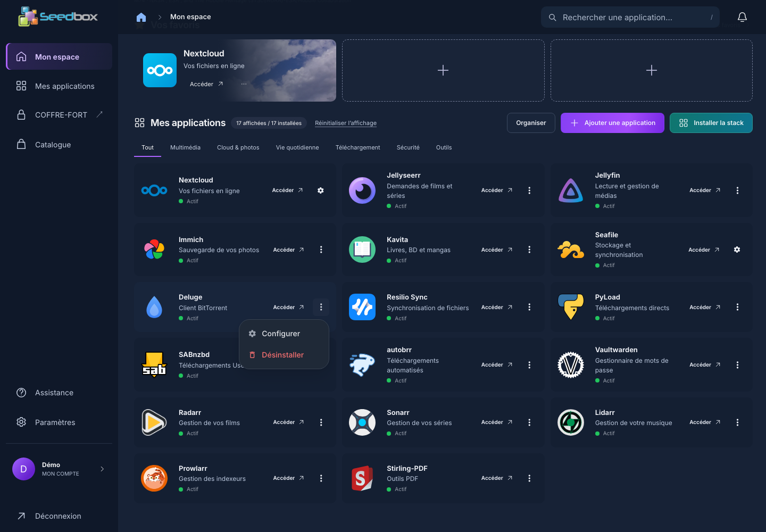The image size is (766, 532).
Task: Click Accéder for Jellyfin
Action: pos(705,190)
